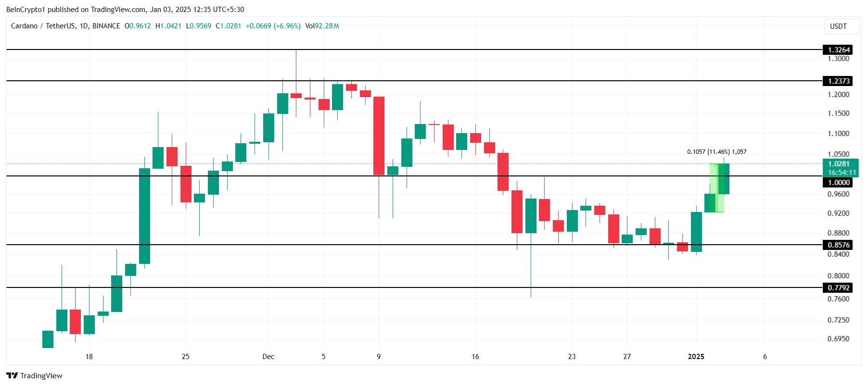The width and height of the screenshot is (868, 386).
Task: Click the TradingView logo icon
Action: pyautogui.click(x=12, y=375)
